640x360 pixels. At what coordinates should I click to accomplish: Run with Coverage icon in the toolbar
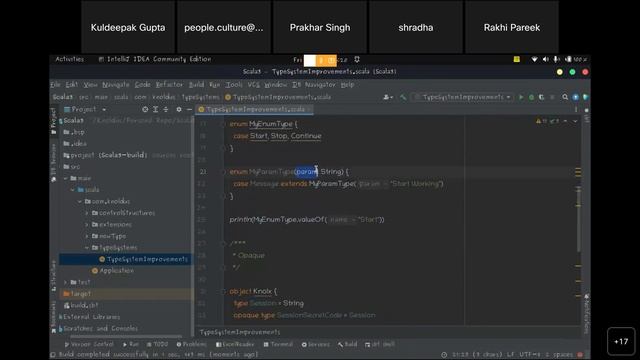pyautogui.click(x=541, y=97)
